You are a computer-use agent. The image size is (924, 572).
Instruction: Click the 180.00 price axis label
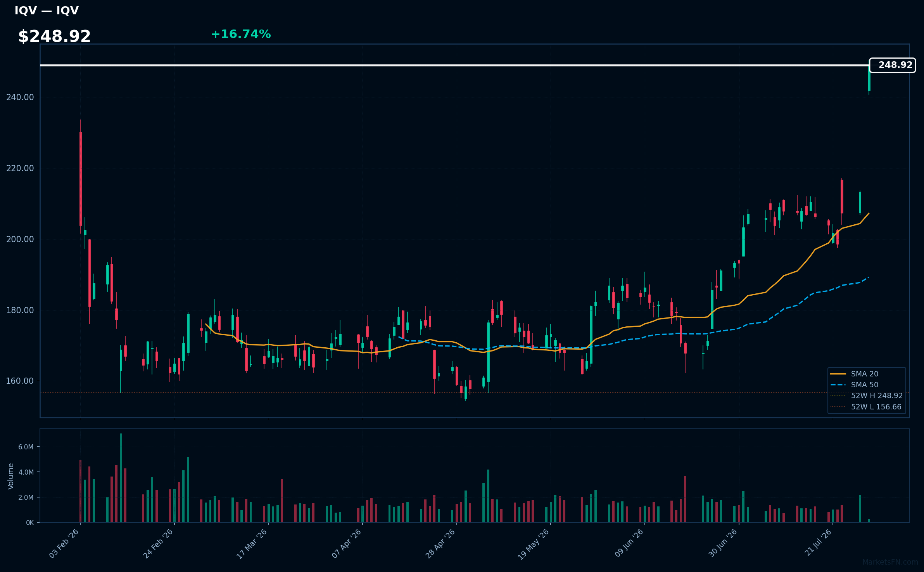tap(20, 310)
